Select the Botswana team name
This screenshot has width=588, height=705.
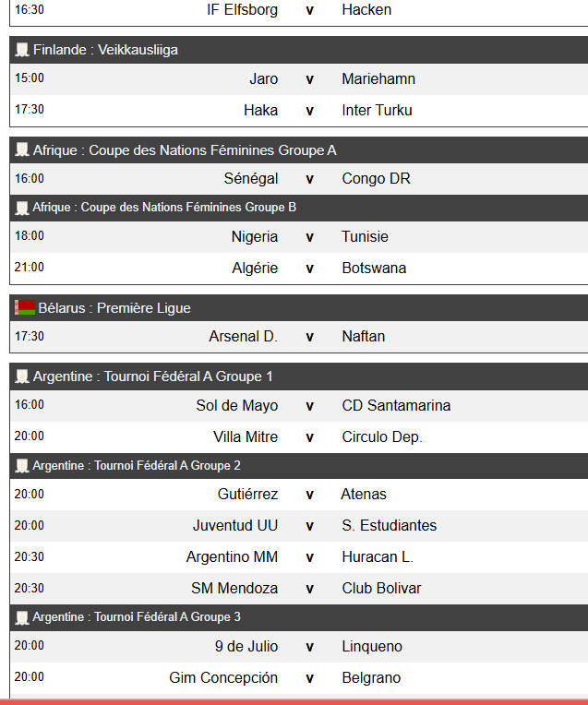click(x=374, y=269)
